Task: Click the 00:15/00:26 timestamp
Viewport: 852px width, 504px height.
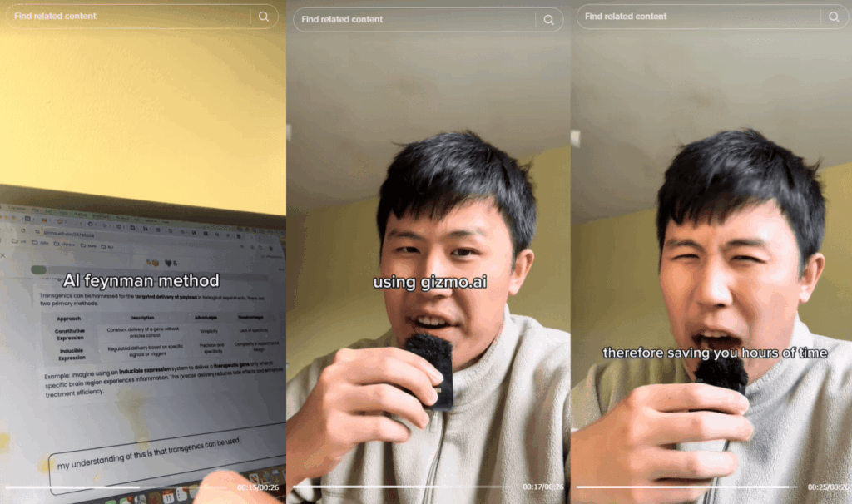Action: 258,487
